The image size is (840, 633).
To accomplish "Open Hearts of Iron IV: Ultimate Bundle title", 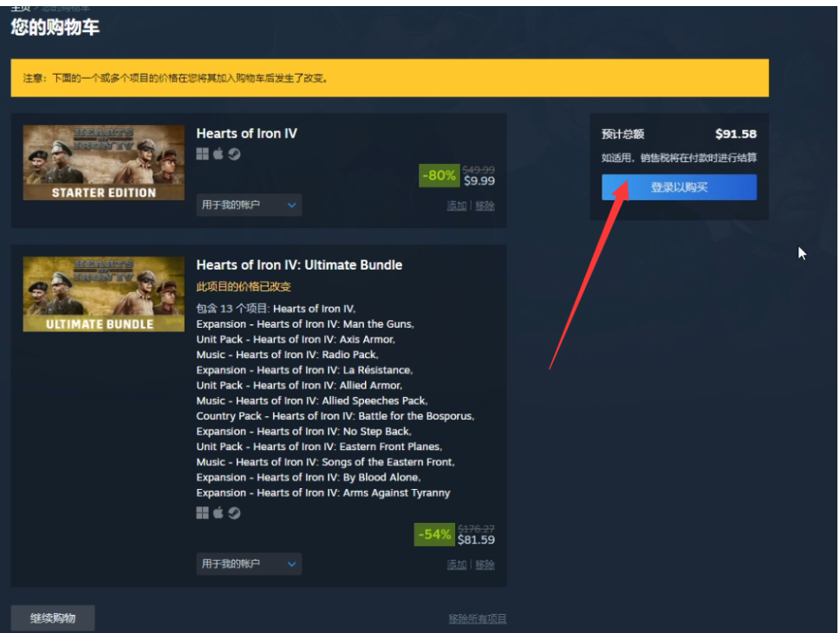I will [299, 264].
